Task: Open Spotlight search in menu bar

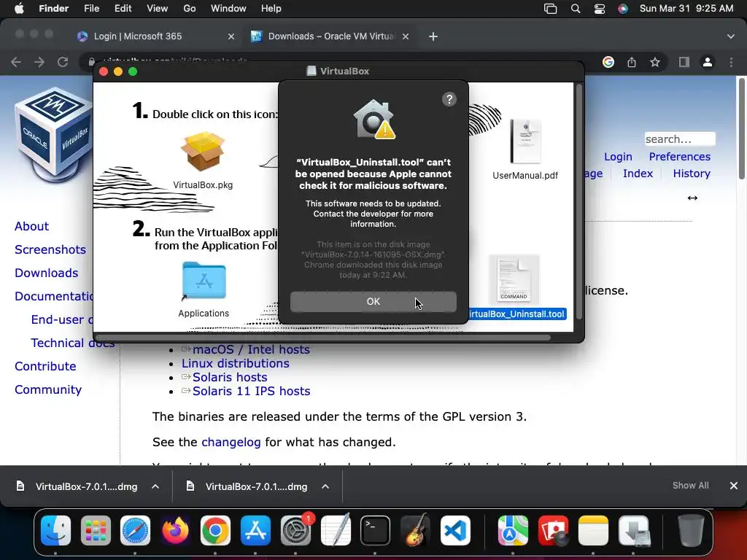Action: 576,9
